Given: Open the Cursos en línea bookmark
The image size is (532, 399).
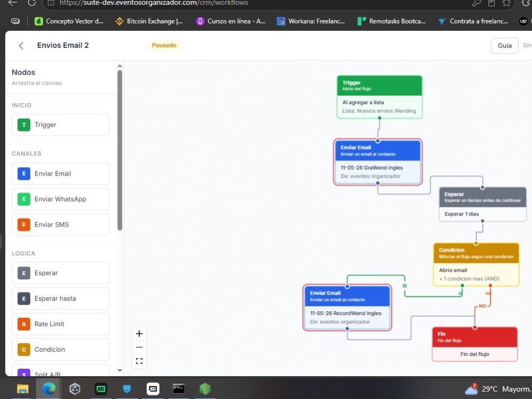Looking at the screenshot, I should coord(231,21).
